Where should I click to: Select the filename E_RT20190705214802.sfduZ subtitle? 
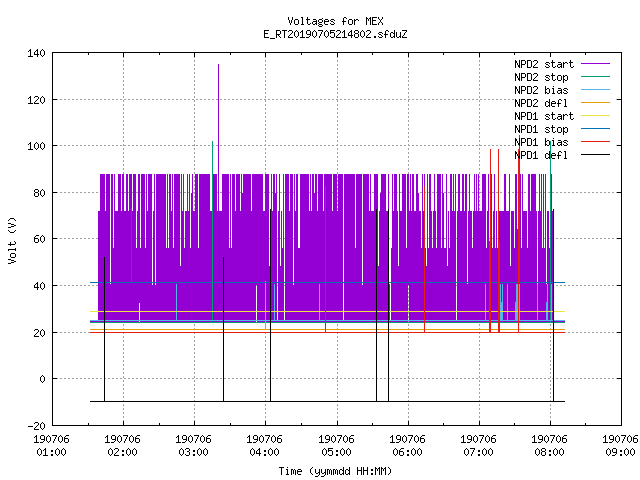click(335, 34)
